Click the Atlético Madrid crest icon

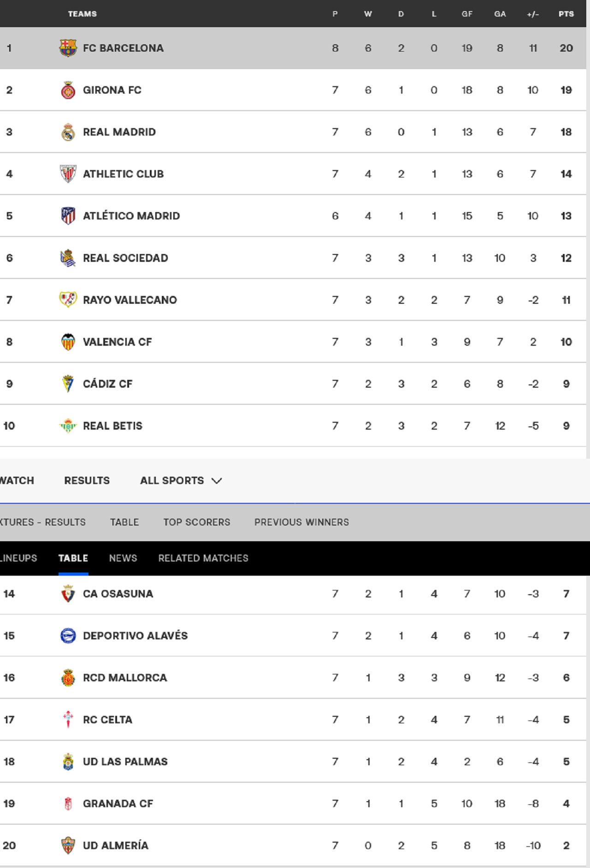click(x=68, y=216)
